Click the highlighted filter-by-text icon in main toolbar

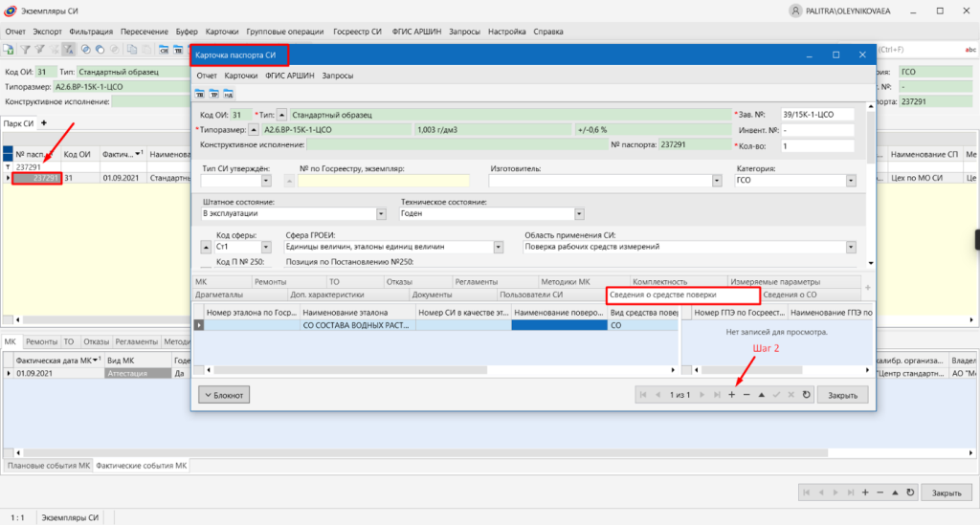(69, 50)
